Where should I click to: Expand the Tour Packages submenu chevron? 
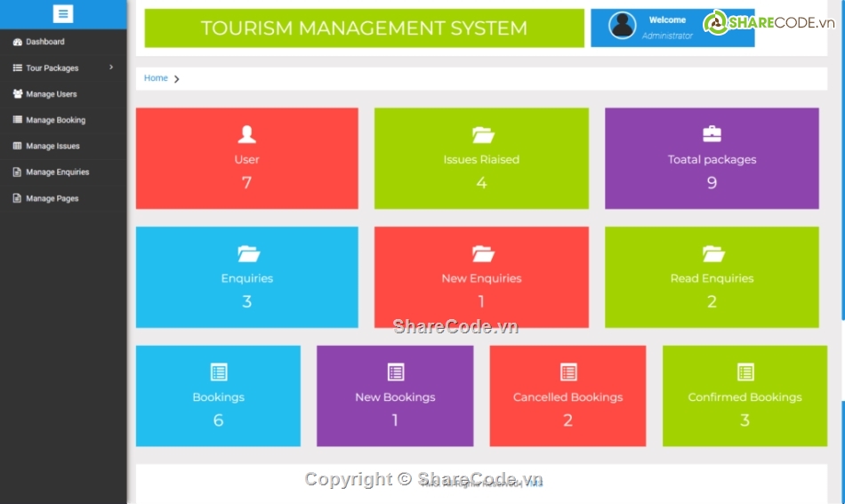[x=111, y=68]
